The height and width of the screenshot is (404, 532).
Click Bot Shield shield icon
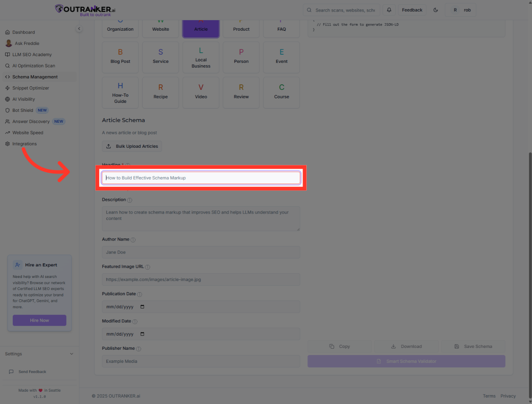click(7, 110)
